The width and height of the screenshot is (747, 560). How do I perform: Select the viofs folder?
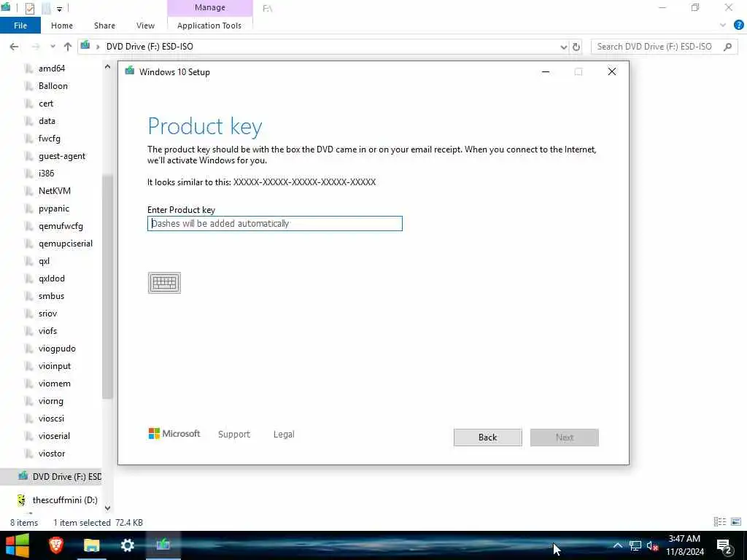47,331
